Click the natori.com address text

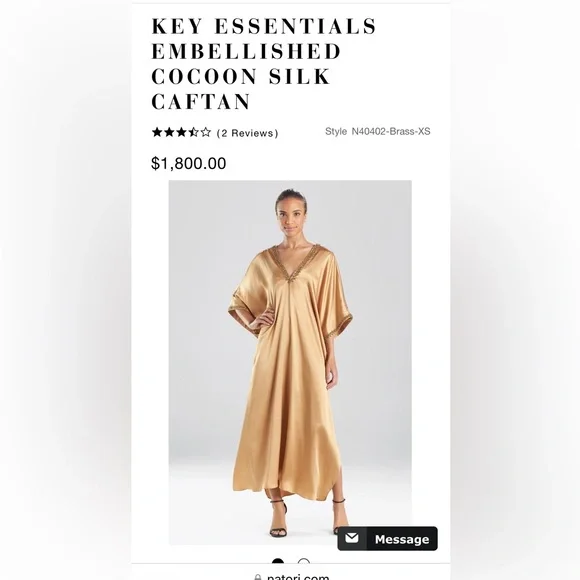(x=298, y=577)
